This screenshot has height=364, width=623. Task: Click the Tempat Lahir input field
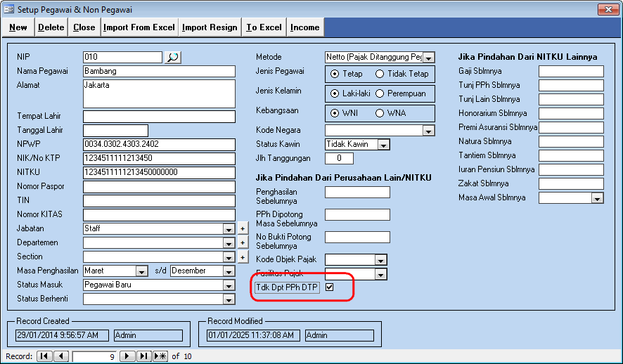click(x=159, y=116)
